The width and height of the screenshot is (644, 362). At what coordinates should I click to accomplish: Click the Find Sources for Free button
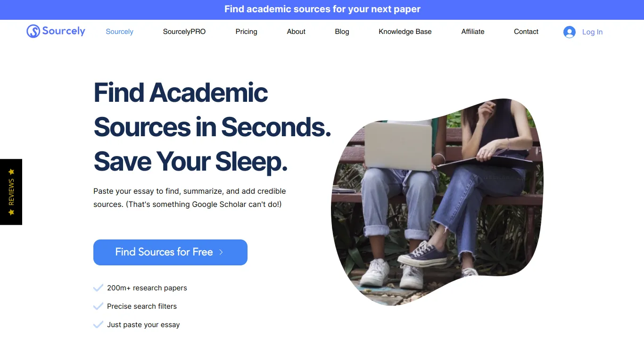(x=170, y=252)
